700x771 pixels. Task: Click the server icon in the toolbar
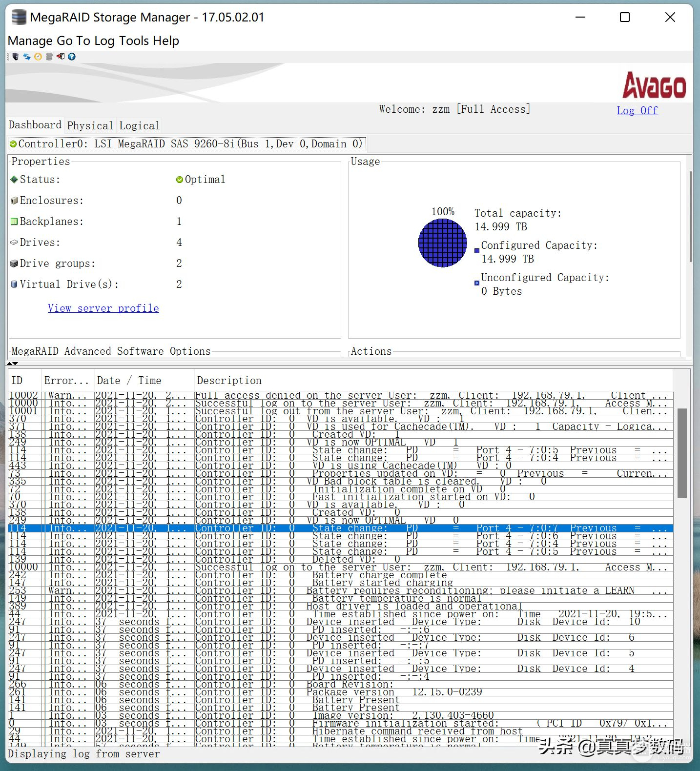tap(16, 57)
